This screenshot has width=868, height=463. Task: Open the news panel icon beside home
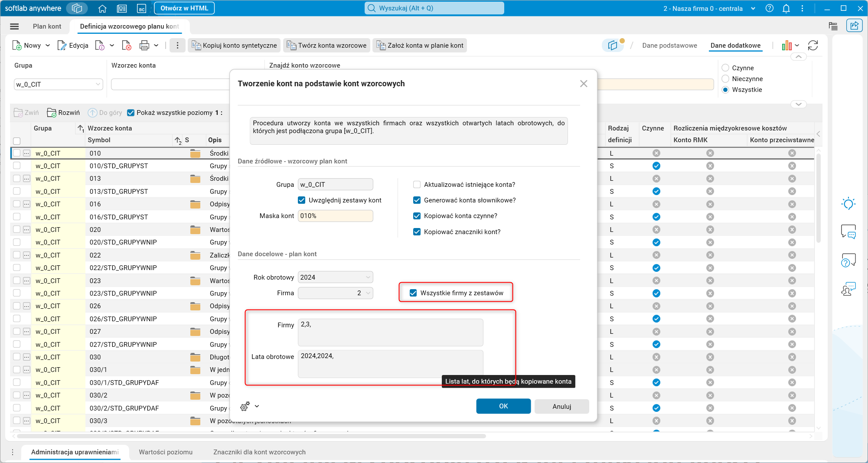tap(122, 8)
